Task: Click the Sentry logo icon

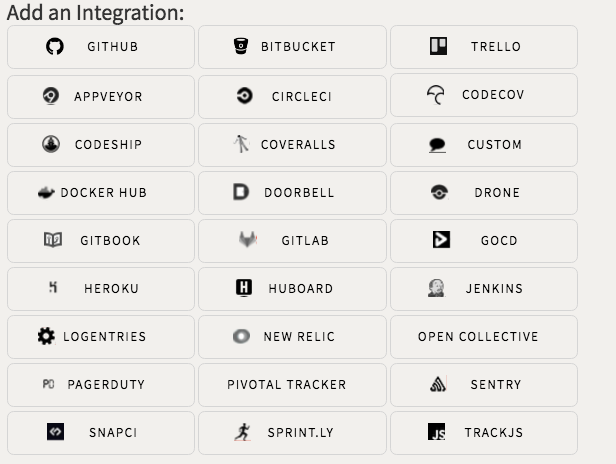Action: tap(438, 384)
